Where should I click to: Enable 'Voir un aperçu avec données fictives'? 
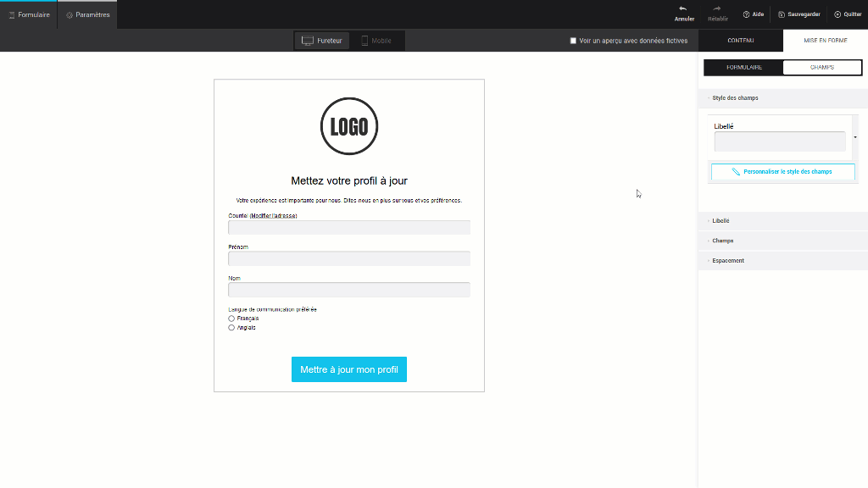pos(573,41)
